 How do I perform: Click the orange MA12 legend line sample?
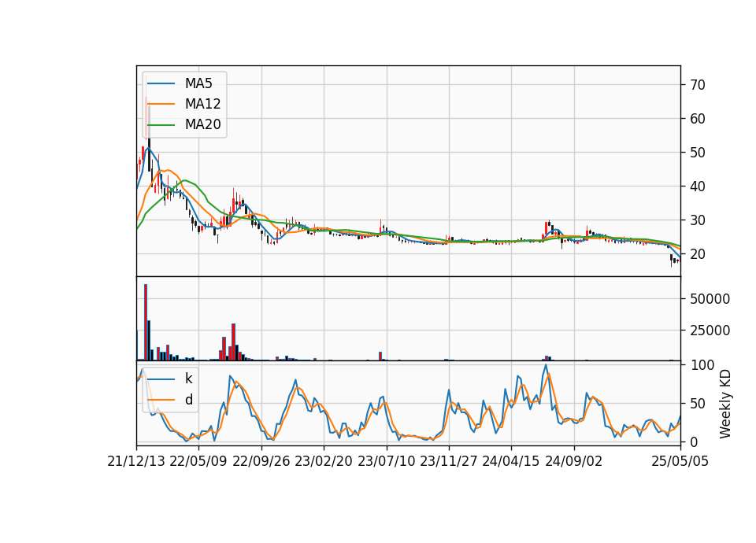pos(161,104)
